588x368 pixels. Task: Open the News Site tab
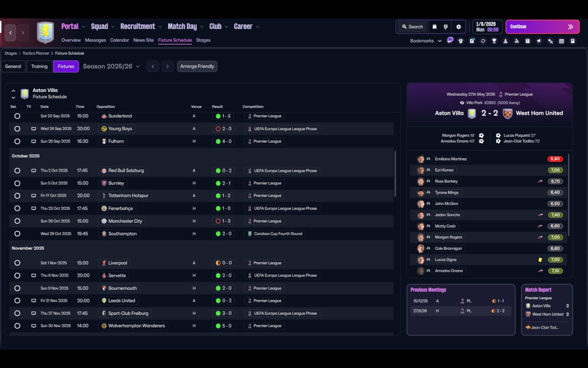pos(143,40)
